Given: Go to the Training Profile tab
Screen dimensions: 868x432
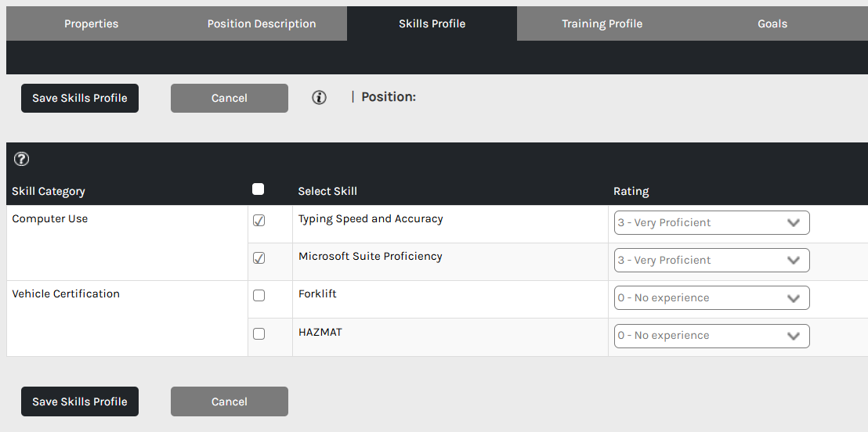Looking at the screenshot, I should (602, 23).
